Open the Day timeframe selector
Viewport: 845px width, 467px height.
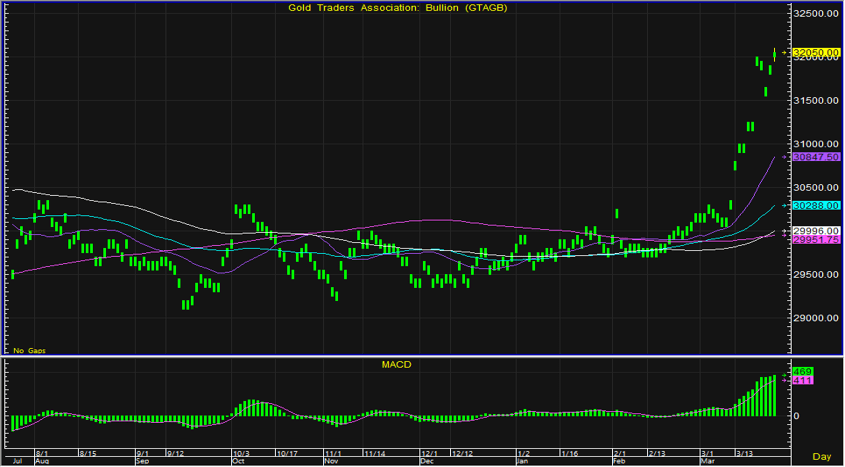821,456
